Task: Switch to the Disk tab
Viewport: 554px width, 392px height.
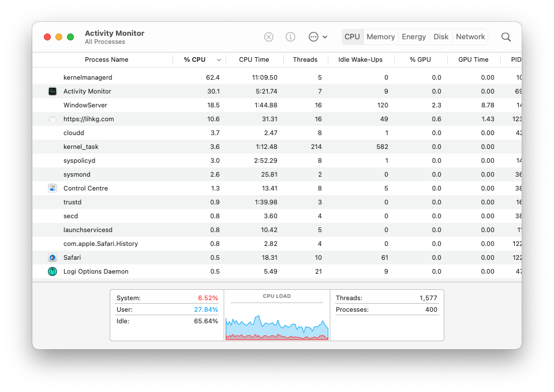Action: (x=440, y=37)
